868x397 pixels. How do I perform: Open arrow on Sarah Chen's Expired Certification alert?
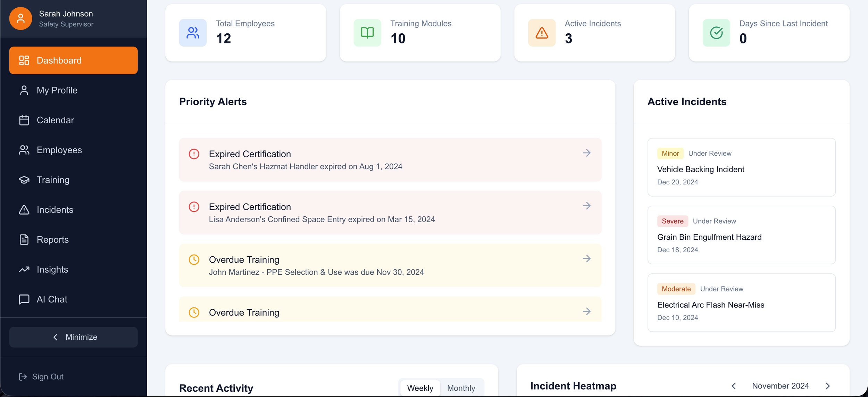pyautogui.click(x=586, y=153)
